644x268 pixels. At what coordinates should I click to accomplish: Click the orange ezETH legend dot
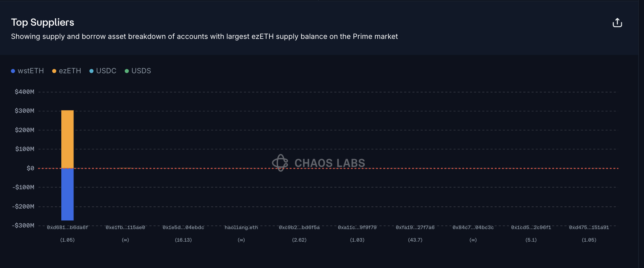(x=54, y=71)
